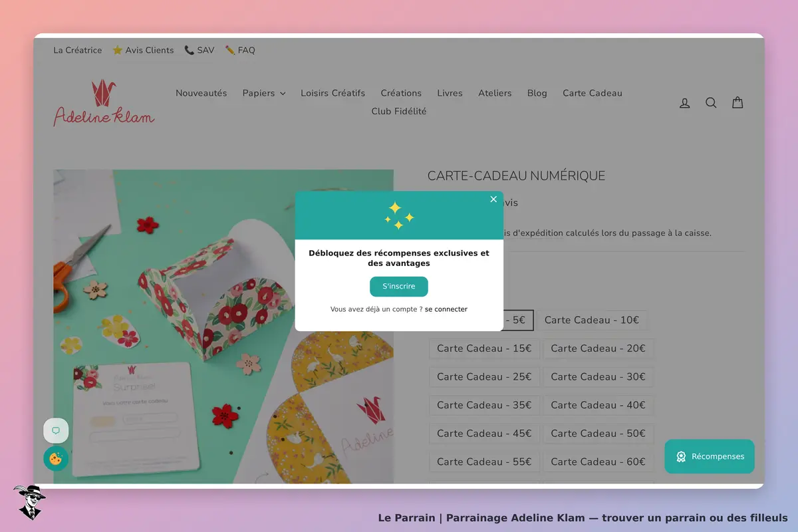Image resolution: width=798 pixels, height=532 pixels.
Task: Open the Créations menu item
Action: point(401,93)
